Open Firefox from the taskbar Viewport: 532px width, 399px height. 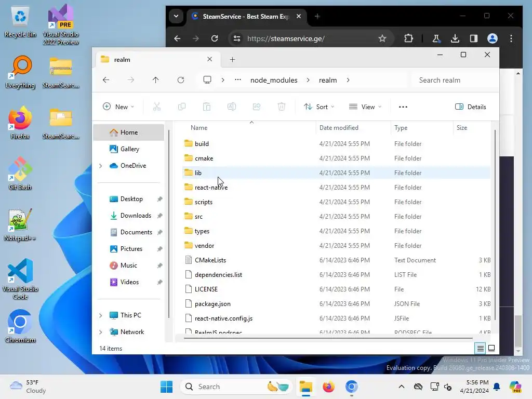328,387
